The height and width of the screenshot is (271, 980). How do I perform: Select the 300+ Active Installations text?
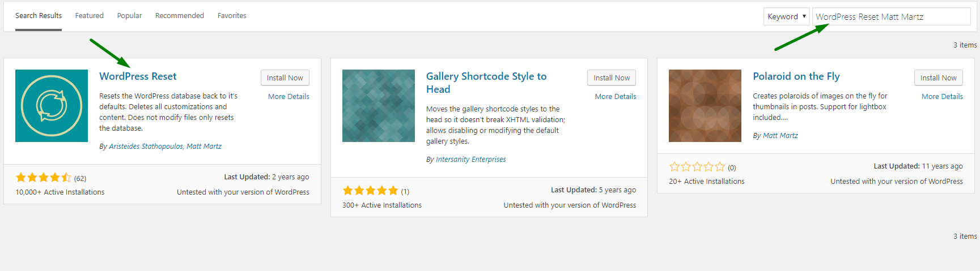pyautogui.click(x=382, y=205)
